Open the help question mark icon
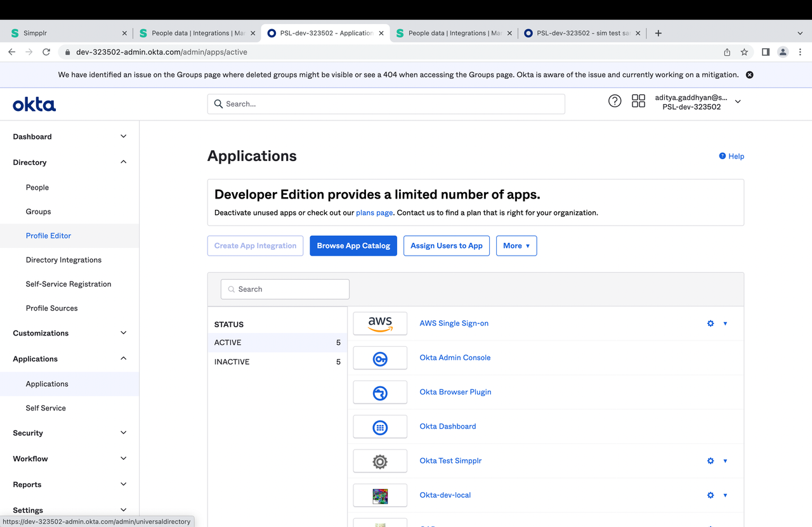Image resolution: width=812 pixels, height=527 pixels. [x=614, y=101]
